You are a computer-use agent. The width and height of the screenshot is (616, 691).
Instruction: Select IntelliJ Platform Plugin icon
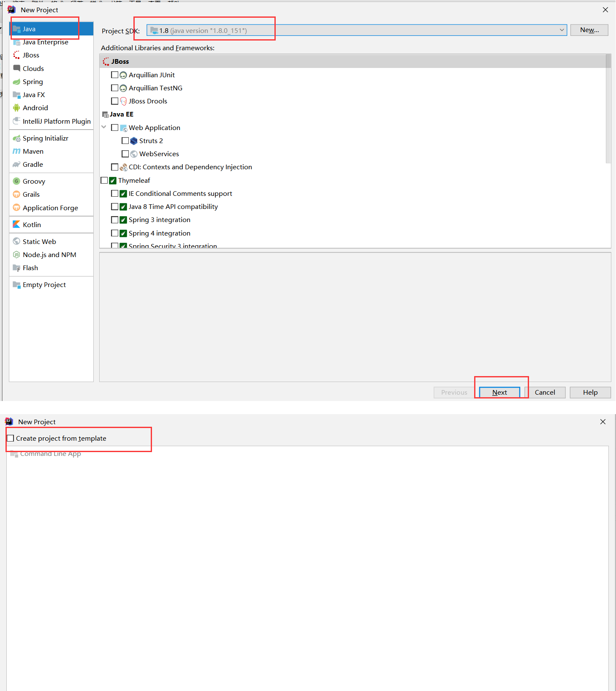(x=16, y=121)
